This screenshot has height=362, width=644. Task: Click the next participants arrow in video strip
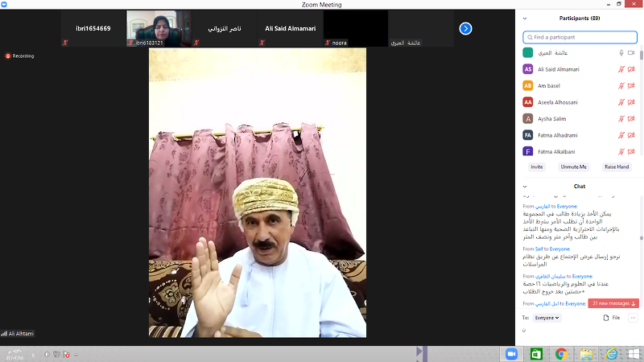click(465, 28)
